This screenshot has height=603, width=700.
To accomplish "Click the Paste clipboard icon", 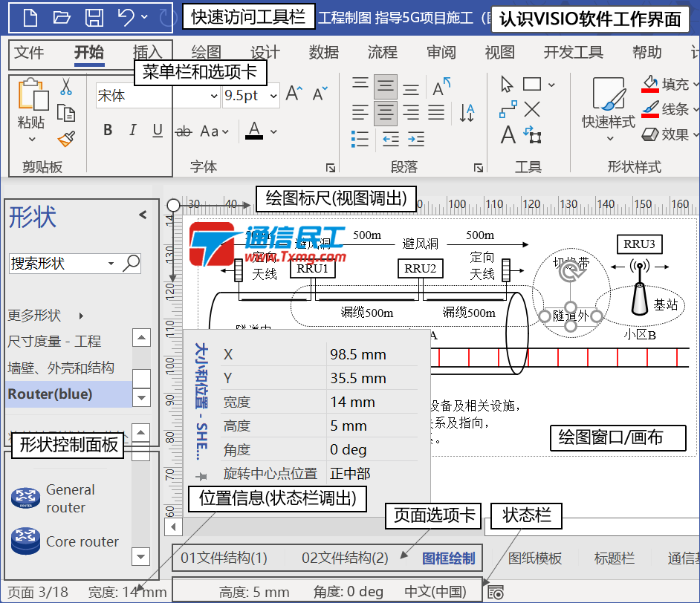I will click(33, 94).
